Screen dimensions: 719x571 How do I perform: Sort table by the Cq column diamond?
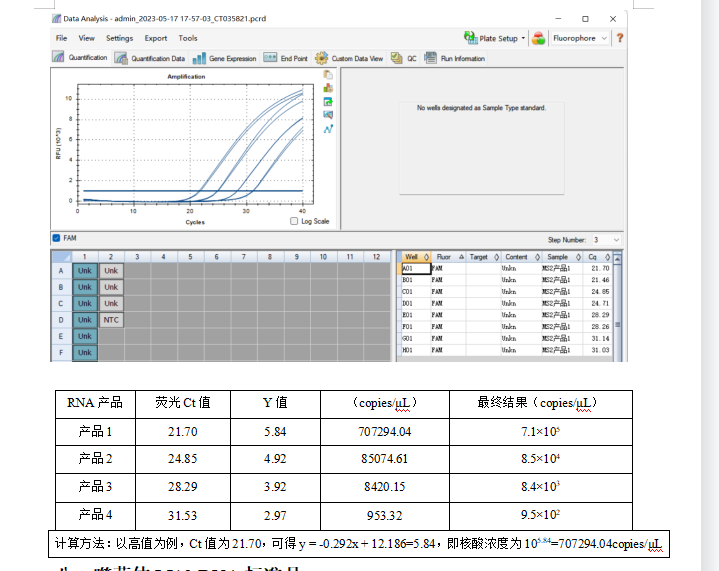[608, 257]
